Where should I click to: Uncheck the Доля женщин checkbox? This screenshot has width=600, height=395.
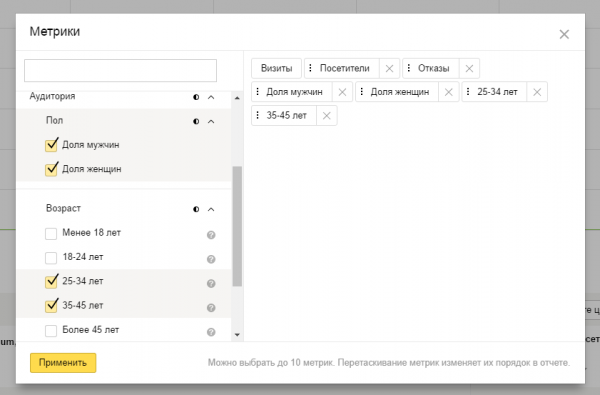[x=51, y=169]
